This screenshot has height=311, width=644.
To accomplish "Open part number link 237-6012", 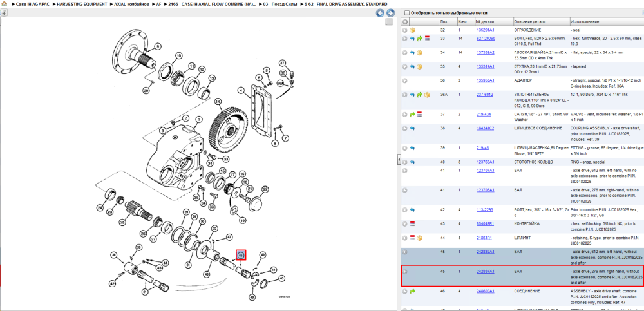I will (x=484, y=95).
